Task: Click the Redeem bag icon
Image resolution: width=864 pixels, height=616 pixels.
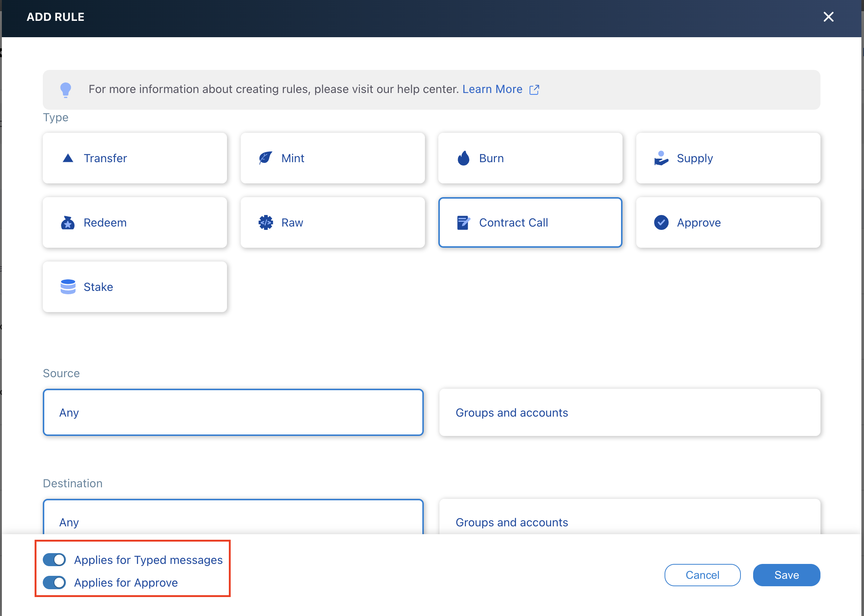Action: [x=68, y=223]
